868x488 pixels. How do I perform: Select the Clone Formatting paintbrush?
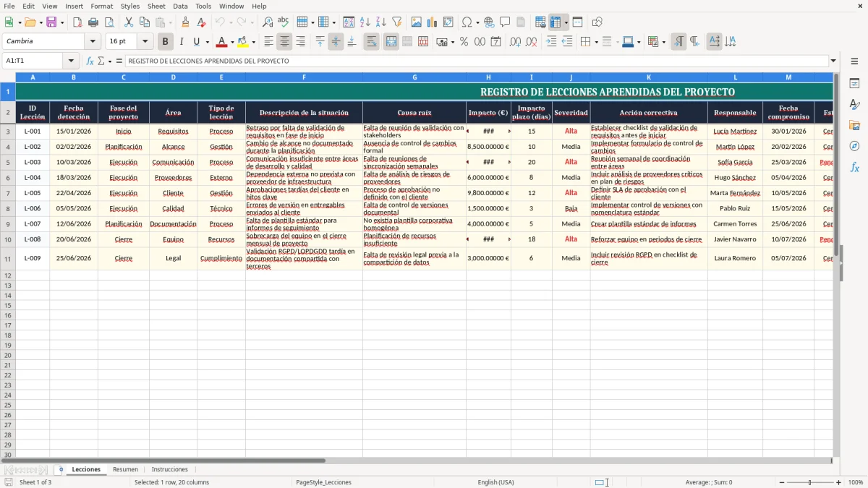tap(186, 22)
